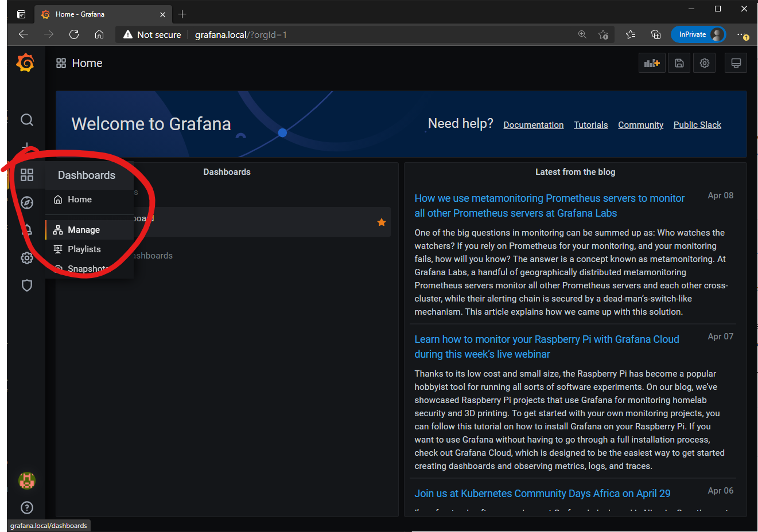Click the Grafana logo icon

25,62
